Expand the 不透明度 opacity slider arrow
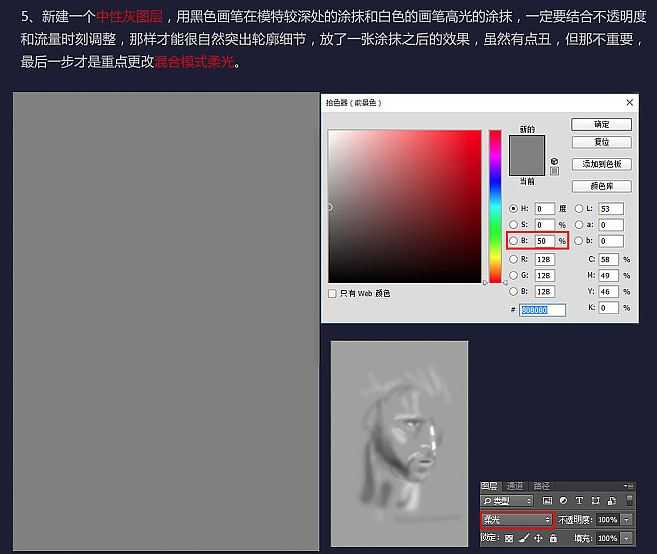Image resolution: width=657 pixels, height=554 pixels. click(x=627, y=520)
